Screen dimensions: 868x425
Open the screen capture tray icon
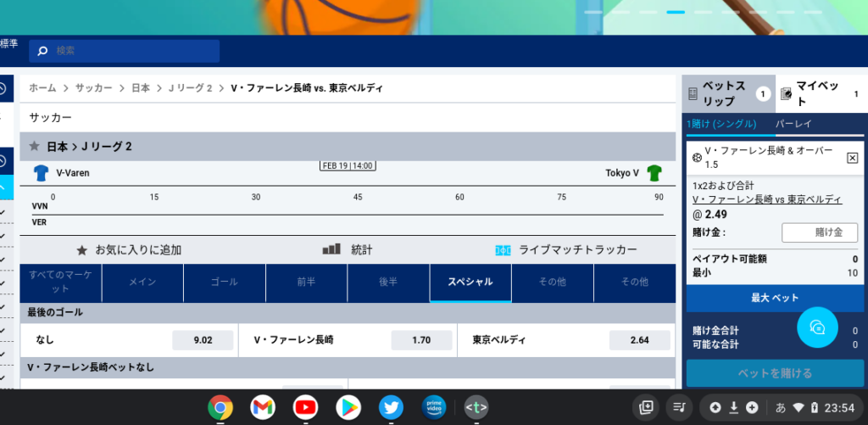click(645, 408)
